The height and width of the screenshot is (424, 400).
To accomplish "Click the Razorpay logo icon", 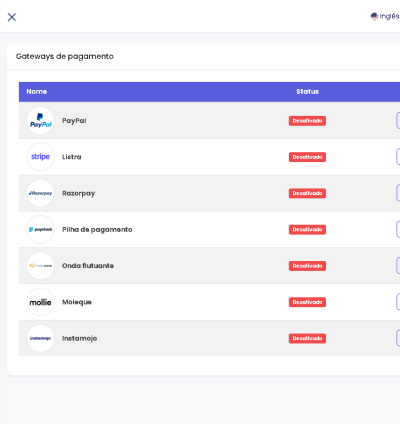I will [x=40, y=193].
